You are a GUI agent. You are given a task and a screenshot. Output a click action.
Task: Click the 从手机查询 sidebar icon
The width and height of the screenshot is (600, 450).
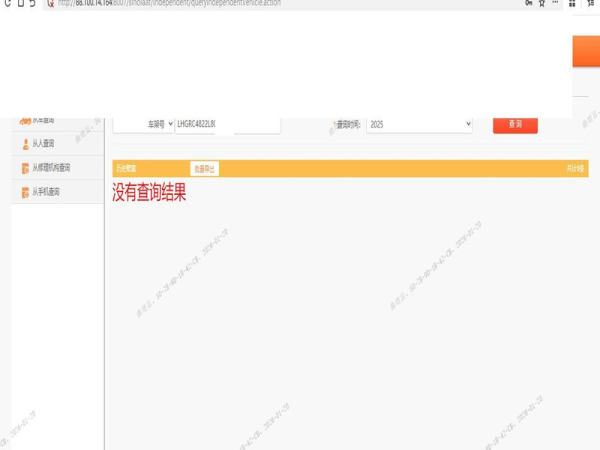tap(25, 191)
